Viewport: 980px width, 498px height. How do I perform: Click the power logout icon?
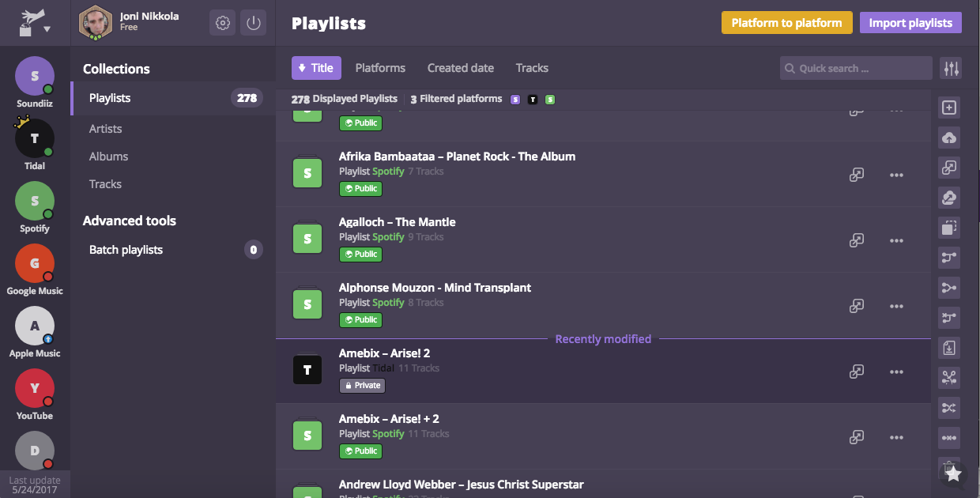253,23
